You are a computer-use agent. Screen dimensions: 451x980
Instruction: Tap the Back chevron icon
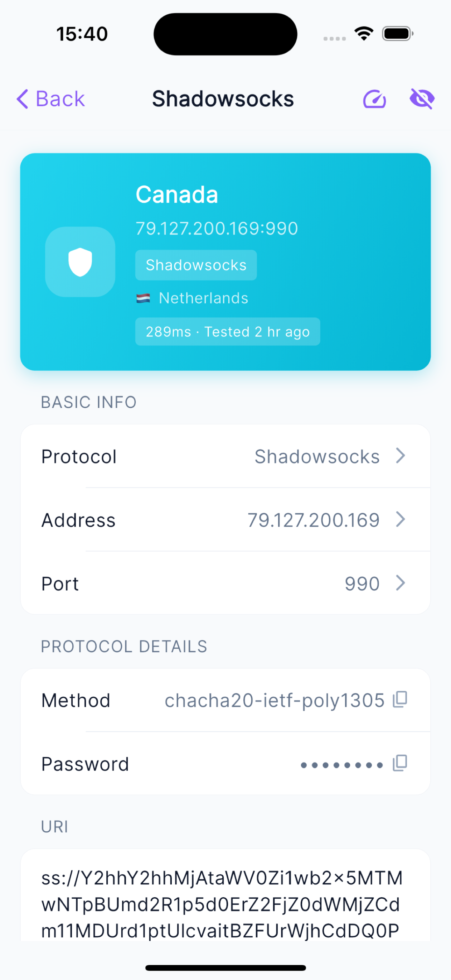[x=23, y=99]
